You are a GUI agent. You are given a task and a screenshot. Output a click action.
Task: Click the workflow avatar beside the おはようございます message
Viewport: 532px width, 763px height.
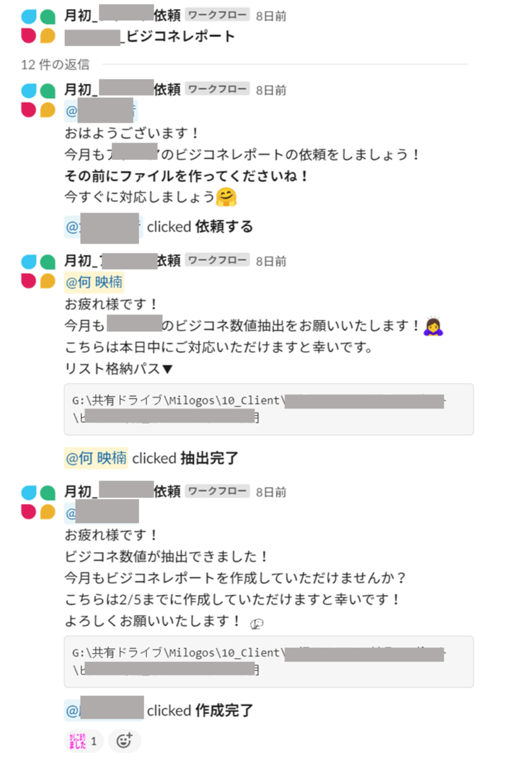pyautogui.click(x=38, y=100)
